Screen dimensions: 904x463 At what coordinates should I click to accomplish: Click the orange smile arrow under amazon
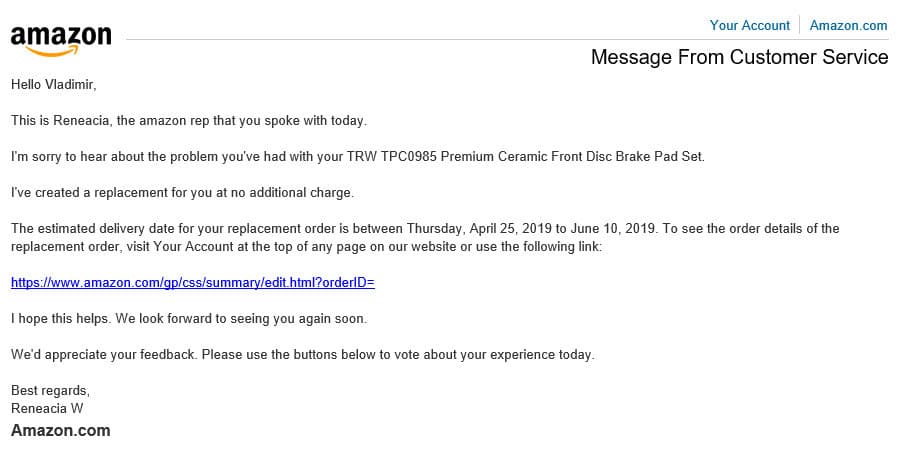(x=52, y=52)
